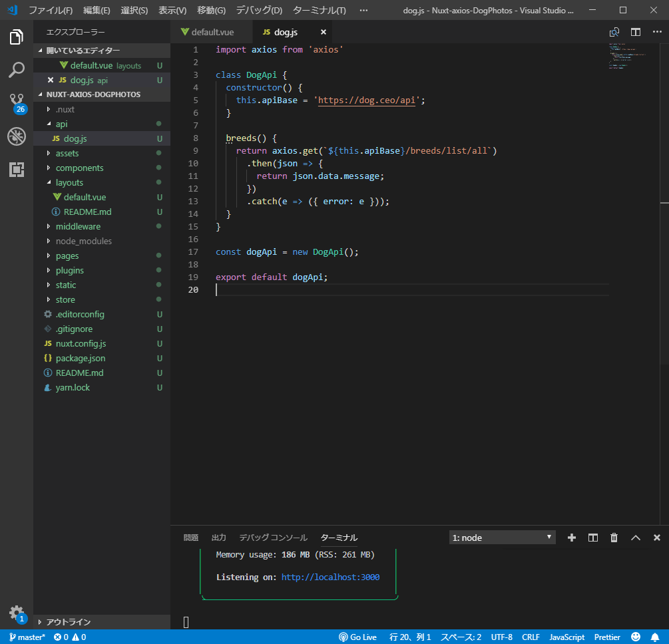This screenshot has width=669, height=644.
Task: Add a new terminal with plus icon
Action: coord(571,538)
